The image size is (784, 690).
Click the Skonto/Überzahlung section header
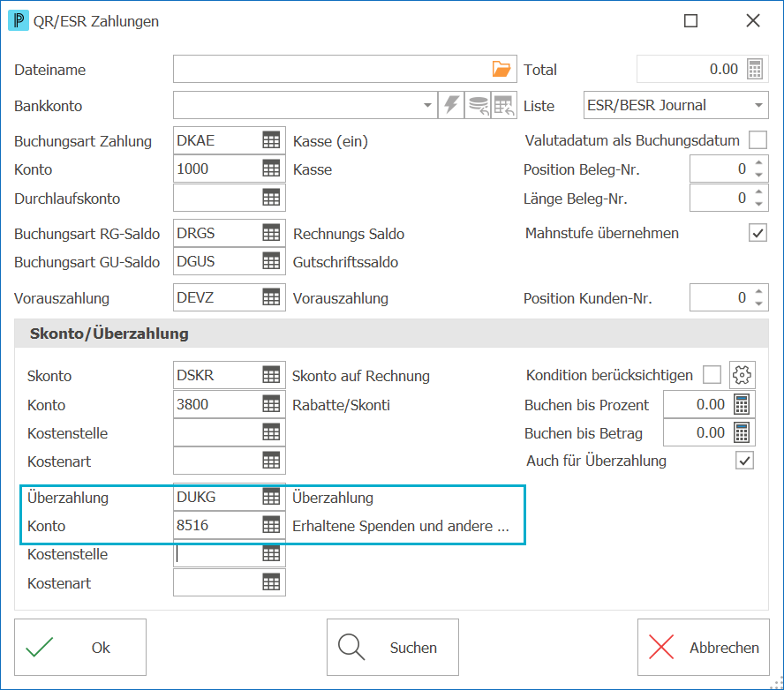[x=391, y=334]
